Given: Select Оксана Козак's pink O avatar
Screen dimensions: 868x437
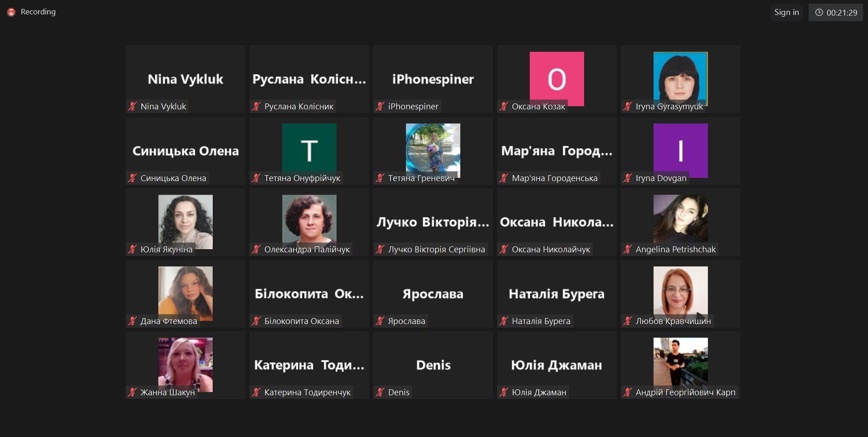Looking at the screenshot, I should [556, 79].
